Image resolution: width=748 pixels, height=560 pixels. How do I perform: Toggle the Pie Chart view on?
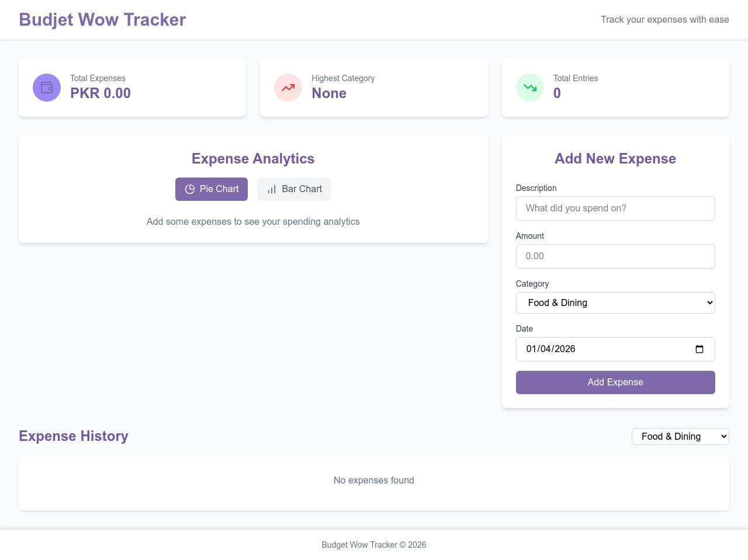pyautogui.click(x=211, y=189)
